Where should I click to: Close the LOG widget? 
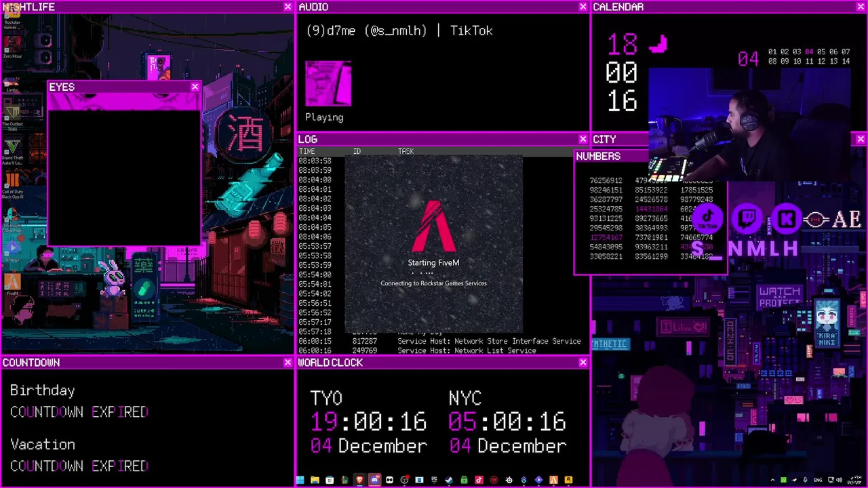(583, 139)
